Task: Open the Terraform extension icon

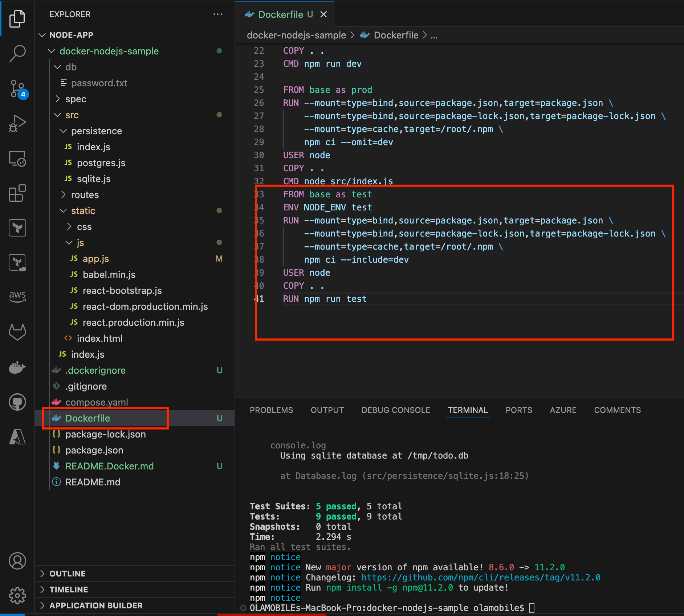Action: pyautogui.click(x=17, y=228)
